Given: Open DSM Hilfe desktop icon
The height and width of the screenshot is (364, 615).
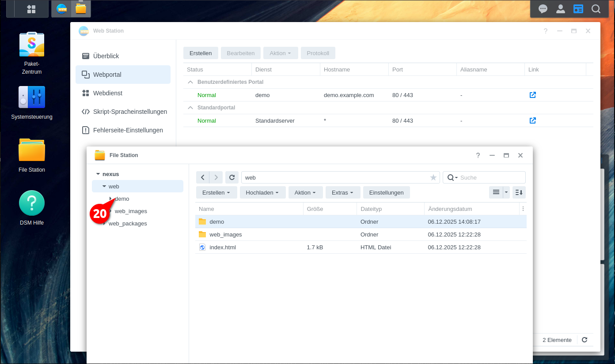Looking at the screenshot, I should point(32,203).
